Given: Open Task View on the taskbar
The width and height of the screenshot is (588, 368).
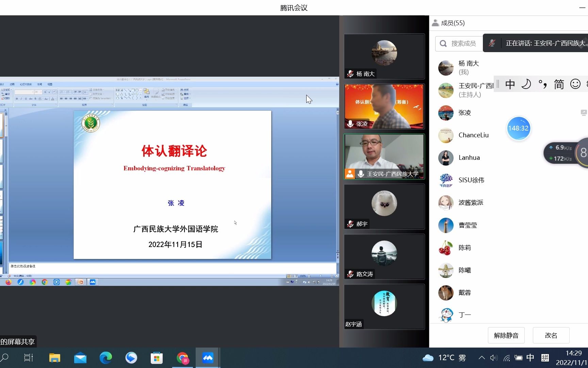Looking at the screenshot, I should (29, 358).
